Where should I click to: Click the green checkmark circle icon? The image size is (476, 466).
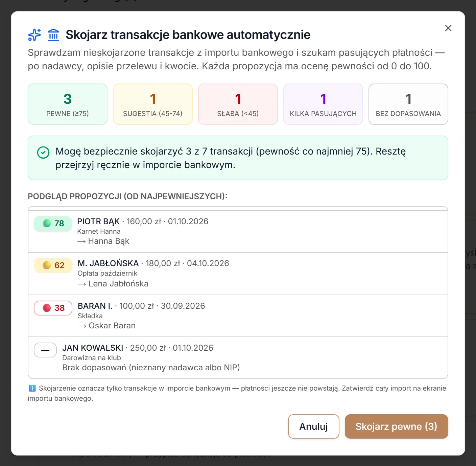point(43,153)
